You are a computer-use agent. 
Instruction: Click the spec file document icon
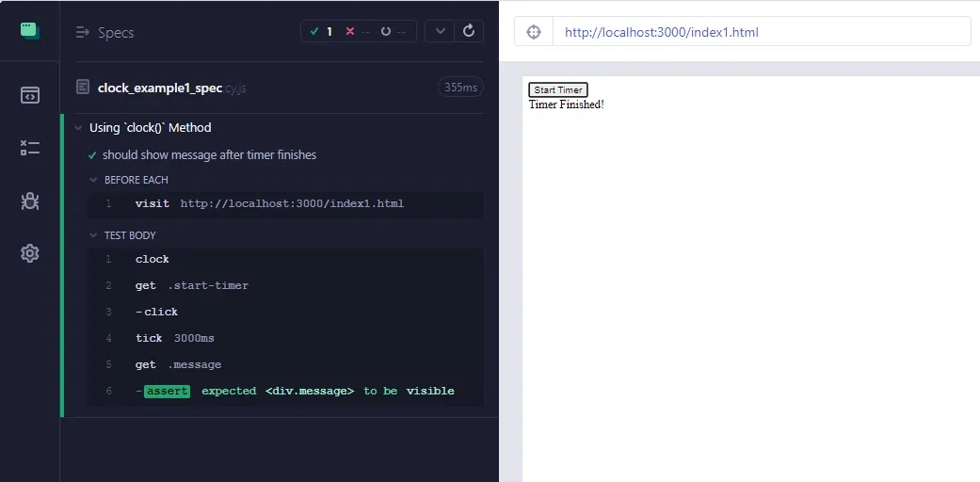83,87
